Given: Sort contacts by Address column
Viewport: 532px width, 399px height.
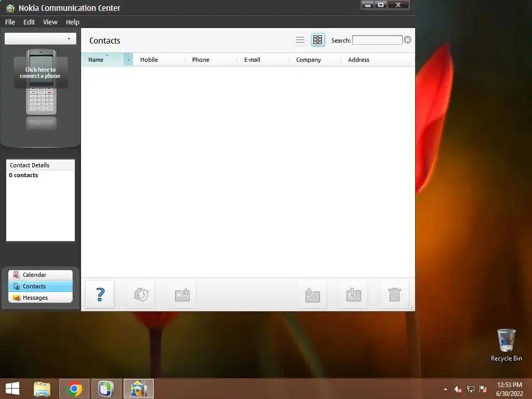Looking at the screenshot, I should point(378,60).
